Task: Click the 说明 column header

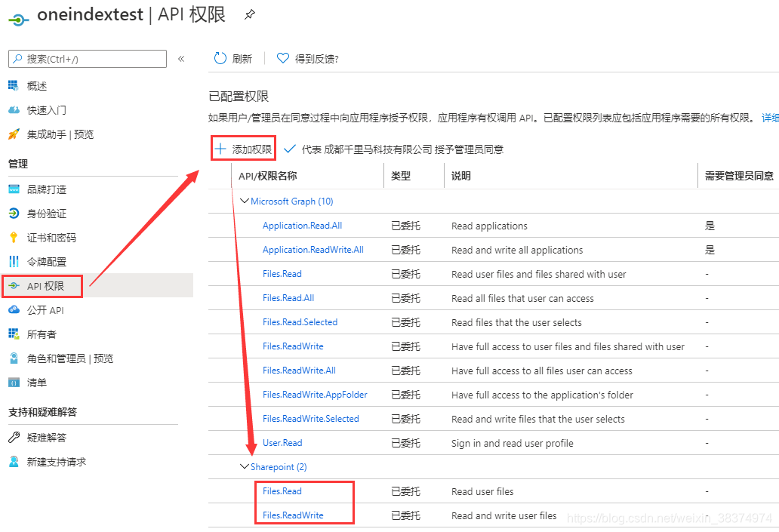Action: click(x=461, y=176)
